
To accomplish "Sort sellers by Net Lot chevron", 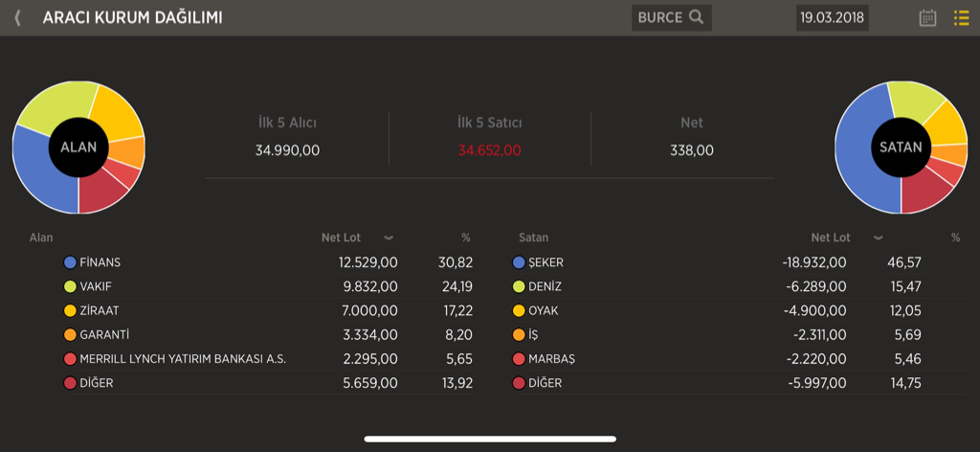I will (x=879, y=238).
